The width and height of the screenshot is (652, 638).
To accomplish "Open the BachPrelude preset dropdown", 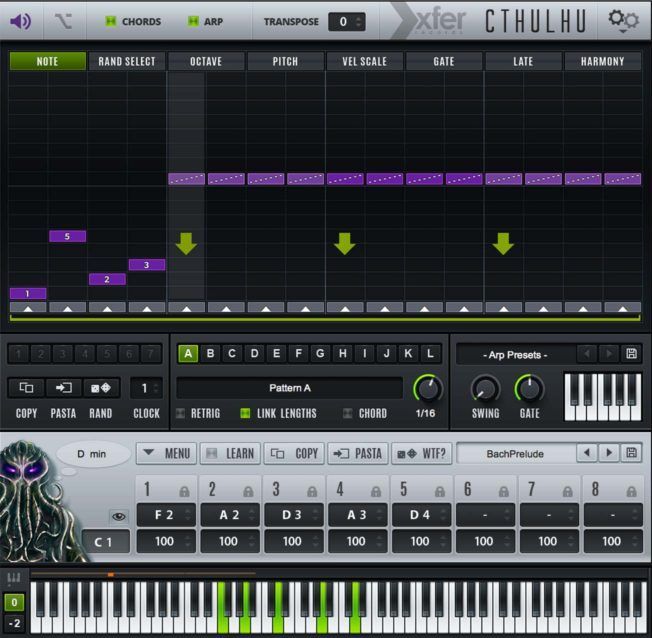I will tap(515, 453).
